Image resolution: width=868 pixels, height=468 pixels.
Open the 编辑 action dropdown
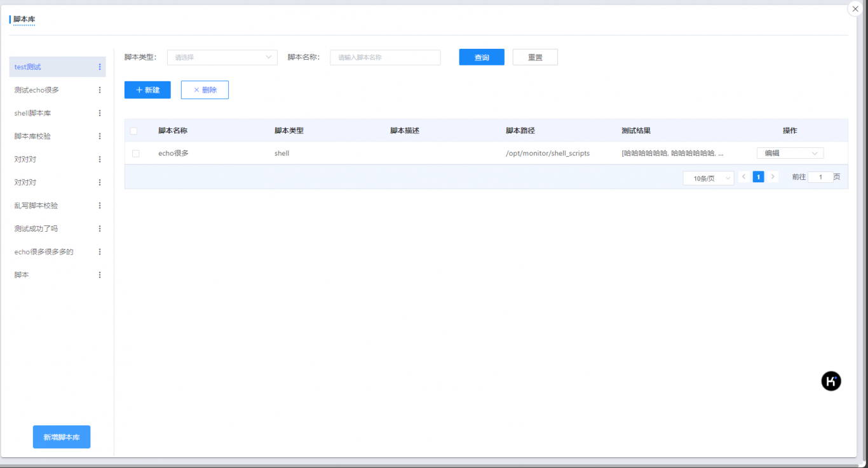790,153
